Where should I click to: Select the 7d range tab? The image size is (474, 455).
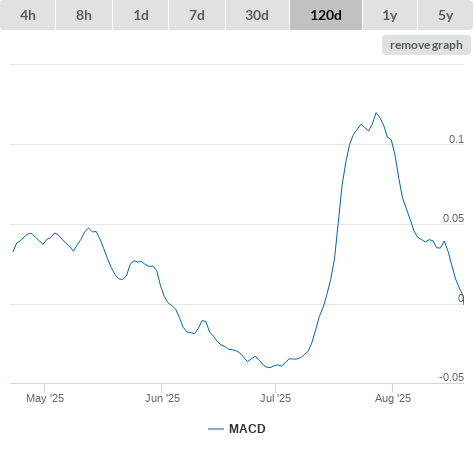coord(197,15)
